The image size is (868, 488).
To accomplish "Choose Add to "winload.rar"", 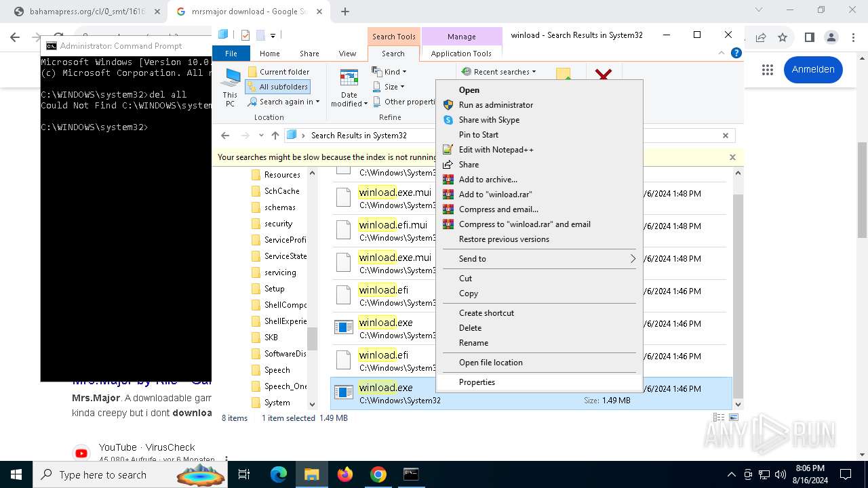I will [x=495, y=195].
